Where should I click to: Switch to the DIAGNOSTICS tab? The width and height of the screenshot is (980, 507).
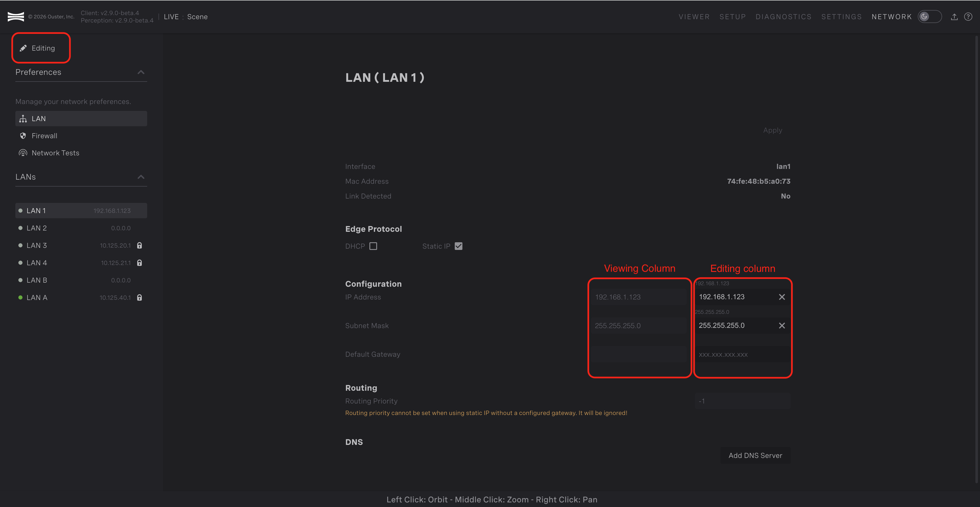[783, 17]
